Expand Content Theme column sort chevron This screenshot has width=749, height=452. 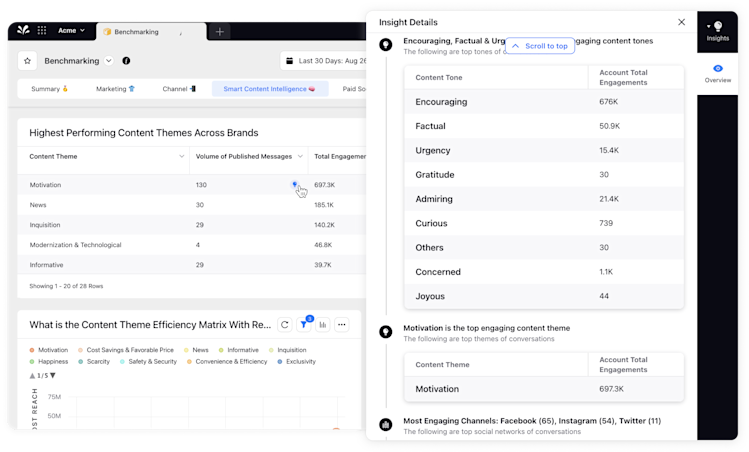pos(182,156)
